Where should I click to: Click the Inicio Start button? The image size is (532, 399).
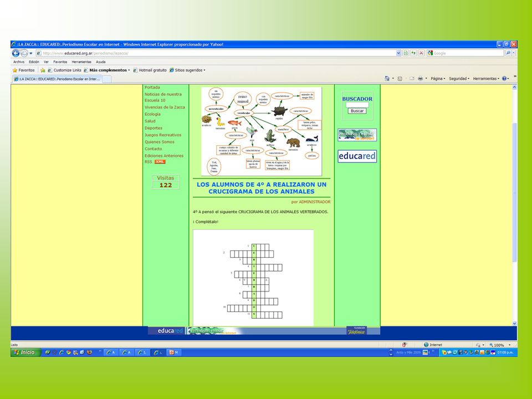(x=26, y=352)
